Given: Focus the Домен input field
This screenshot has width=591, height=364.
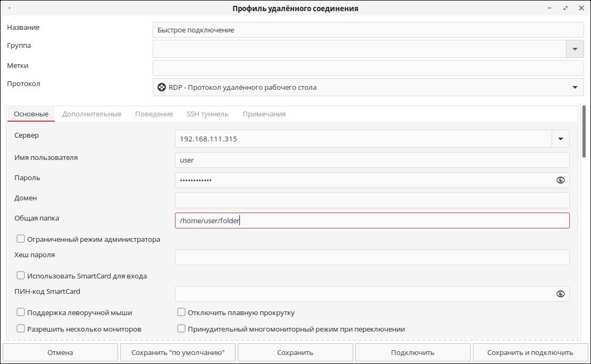Looking at the screenshot, I should [x=372, y=200].
